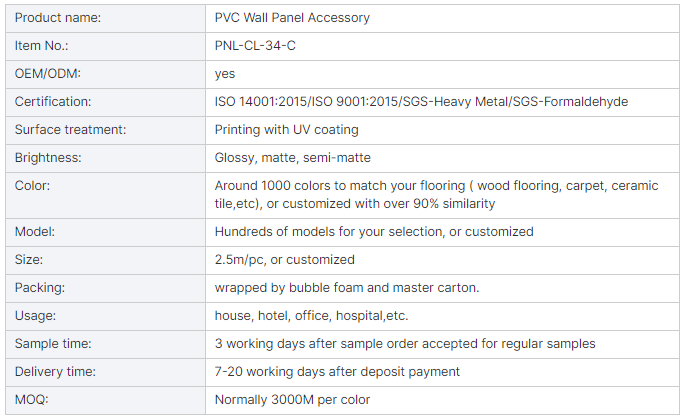687x419 pixels.
Task: Click the "2.5m/pc, or customized" size value
Action: (x=284, y=259)
